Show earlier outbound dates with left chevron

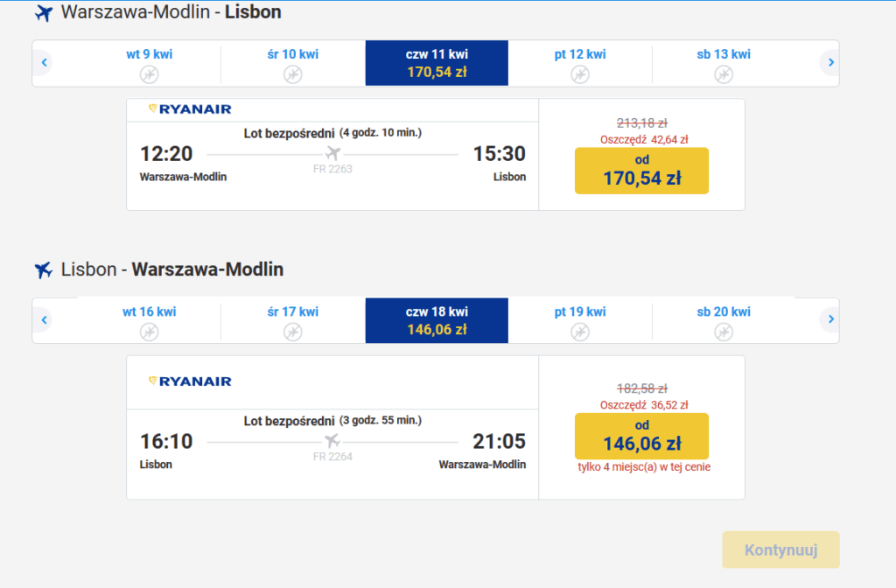[x=44, y=62]
